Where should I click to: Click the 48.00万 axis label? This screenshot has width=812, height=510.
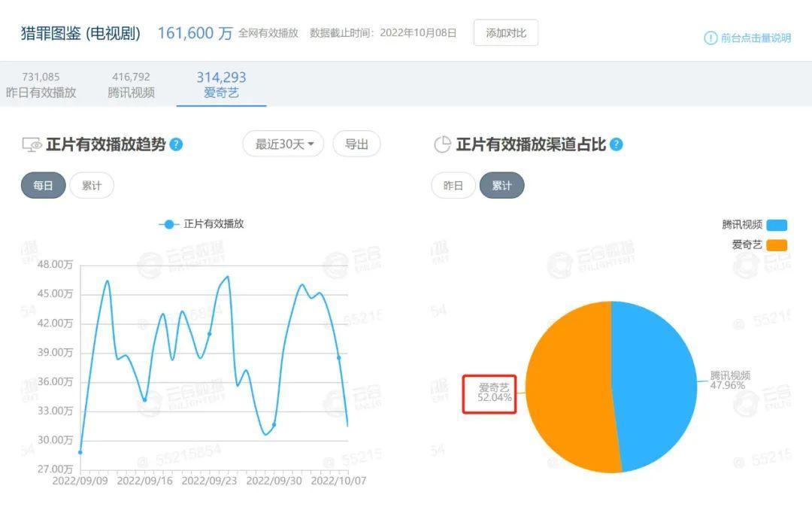(55, 264)
